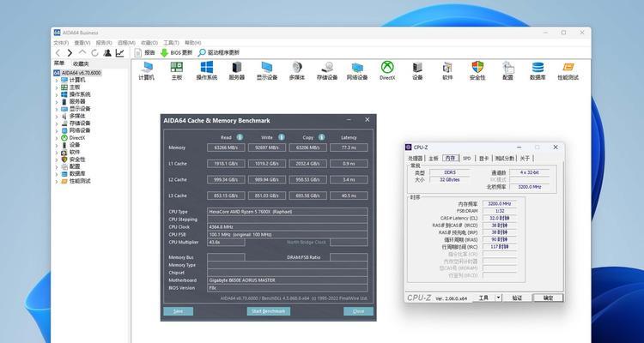This screenshot has width=644, height=343.
Task: Click the Close button in benchmark dialog
Action: coord(358,311)
